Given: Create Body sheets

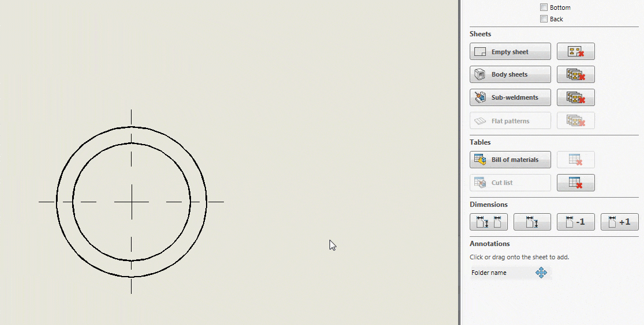Looking at the screenshot, I should pos(510,74).
